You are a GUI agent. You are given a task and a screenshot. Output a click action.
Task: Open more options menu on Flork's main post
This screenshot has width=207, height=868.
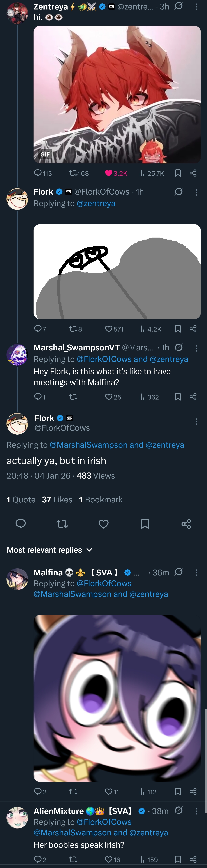196,421
